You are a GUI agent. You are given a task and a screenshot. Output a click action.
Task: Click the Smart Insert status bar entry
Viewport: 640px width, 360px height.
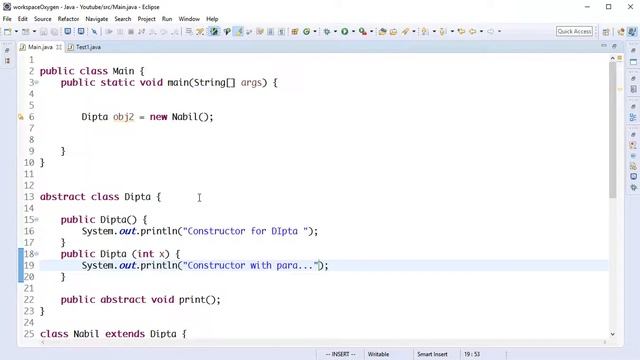pyautogui.click(x=432, y=354)
